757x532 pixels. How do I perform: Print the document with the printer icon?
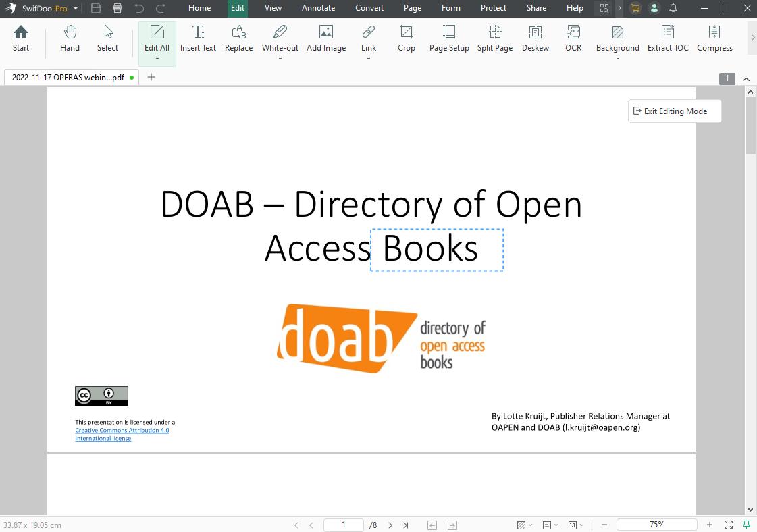click(118, 8)
